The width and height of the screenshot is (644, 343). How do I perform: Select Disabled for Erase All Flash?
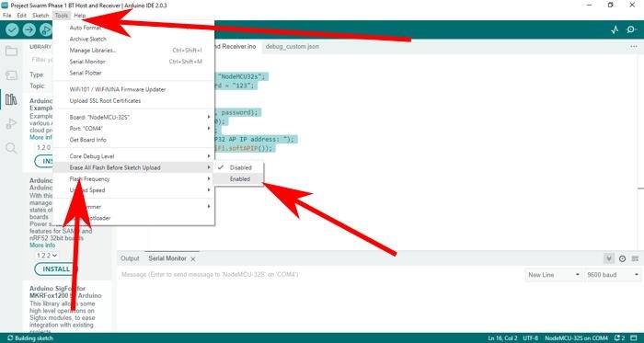(239, 167)
